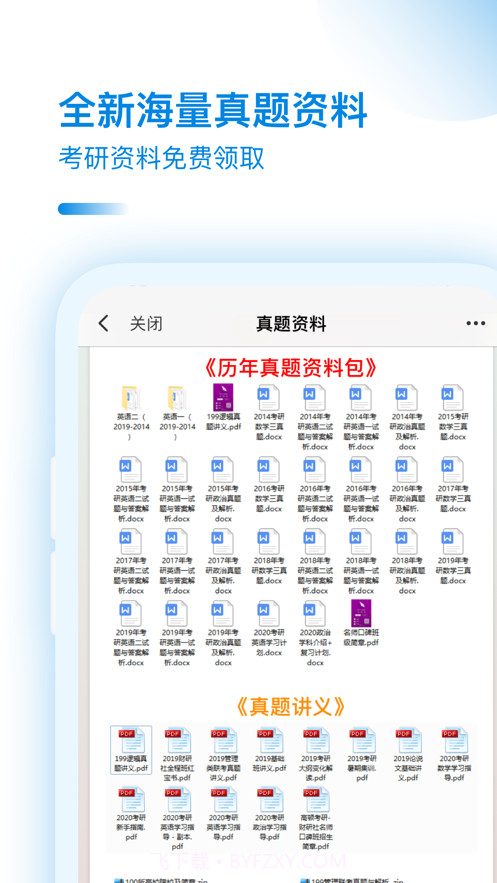Open 2019财研社全程班红宝书.pdf
This screenshot has width=497, height=883.
click(177, 755)
